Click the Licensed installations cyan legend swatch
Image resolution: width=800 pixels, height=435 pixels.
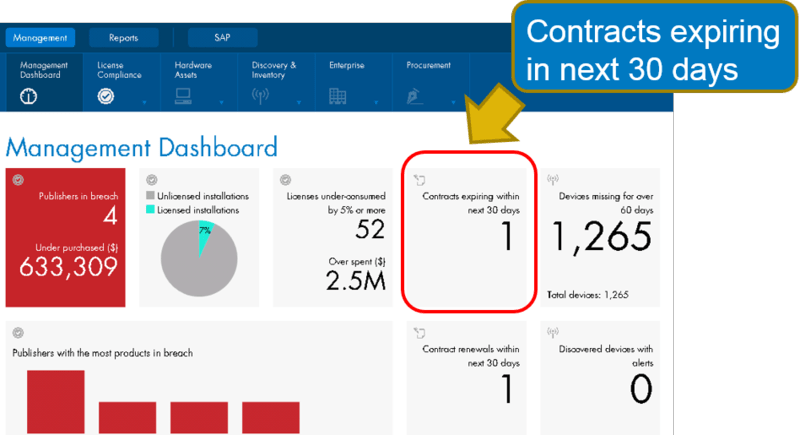tap(151, 209)
